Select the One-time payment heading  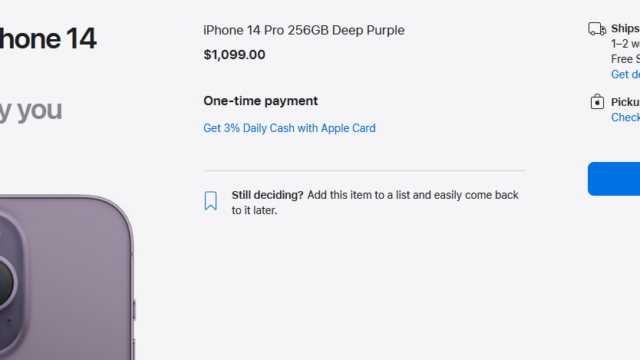tap(260, 101)
